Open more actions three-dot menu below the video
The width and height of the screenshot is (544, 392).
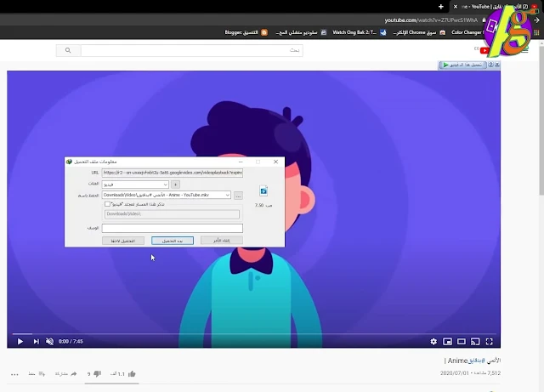[x=14, y=374]
